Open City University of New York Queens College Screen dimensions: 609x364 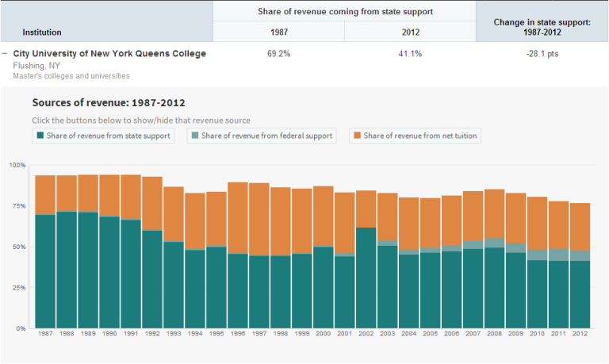pyautogui.click(x=109, y=54)
